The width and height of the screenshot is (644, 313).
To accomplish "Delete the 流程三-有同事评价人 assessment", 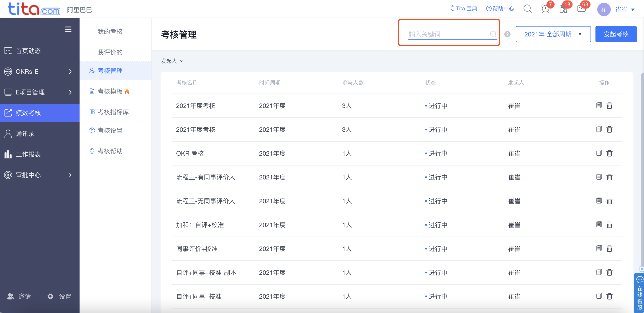I will [609, 177].
